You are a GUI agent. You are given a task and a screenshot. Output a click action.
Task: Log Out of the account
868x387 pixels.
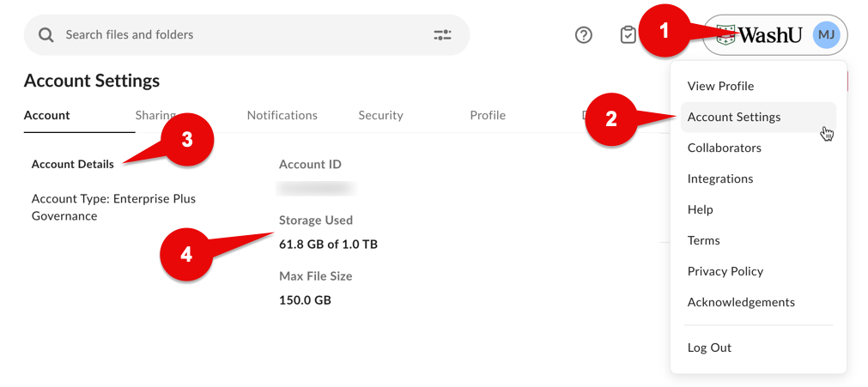[709, 348]
